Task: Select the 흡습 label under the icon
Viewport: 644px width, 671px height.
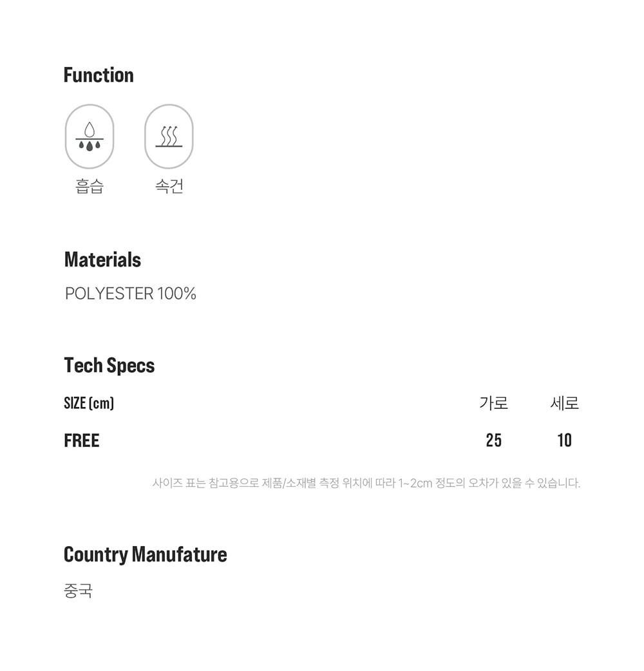Action: (90, 186)
